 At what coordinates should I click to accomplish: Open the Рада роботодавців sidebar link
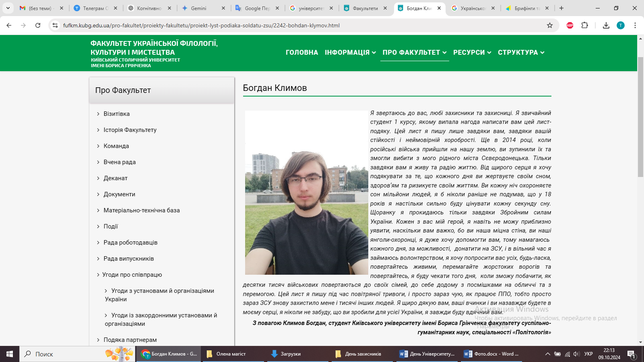click(130, 243)
